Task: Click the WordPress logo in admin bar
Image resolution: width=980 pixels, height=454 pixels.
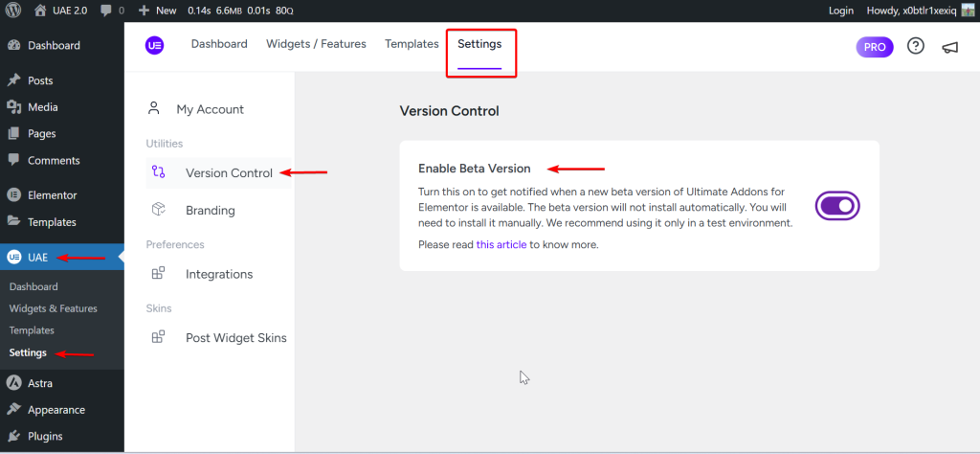Action: 13,11
